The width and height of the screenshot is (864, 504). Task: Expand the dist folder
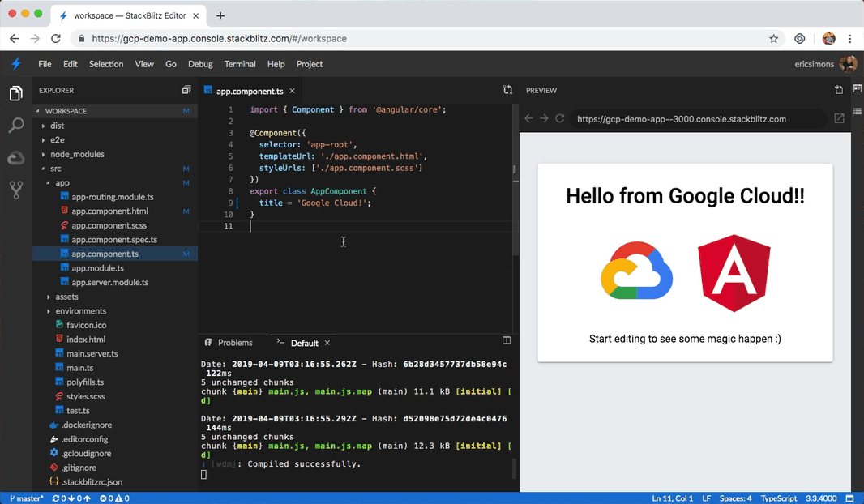pos(57,126)
